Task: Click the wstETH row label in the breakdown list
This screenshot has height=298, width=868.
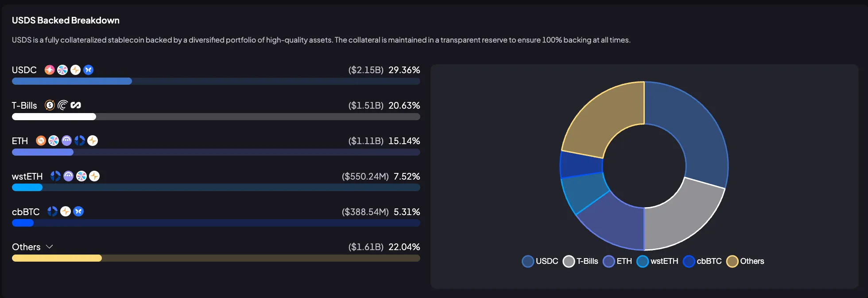Action: (27, 176)
